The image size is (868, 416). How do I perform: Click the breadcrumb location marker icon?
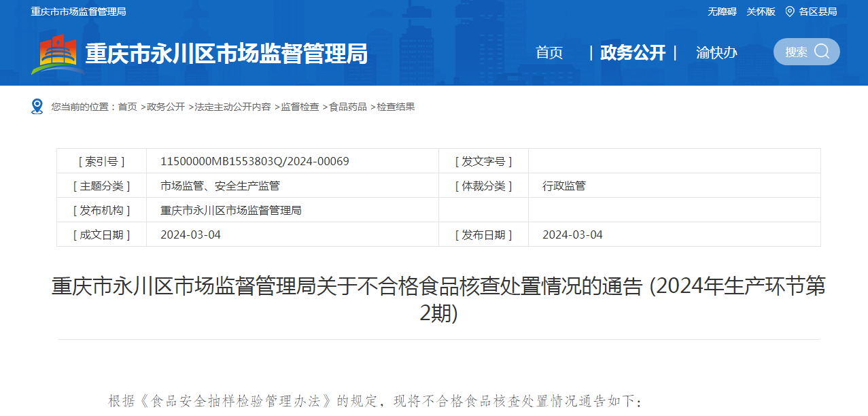point(37,107)
